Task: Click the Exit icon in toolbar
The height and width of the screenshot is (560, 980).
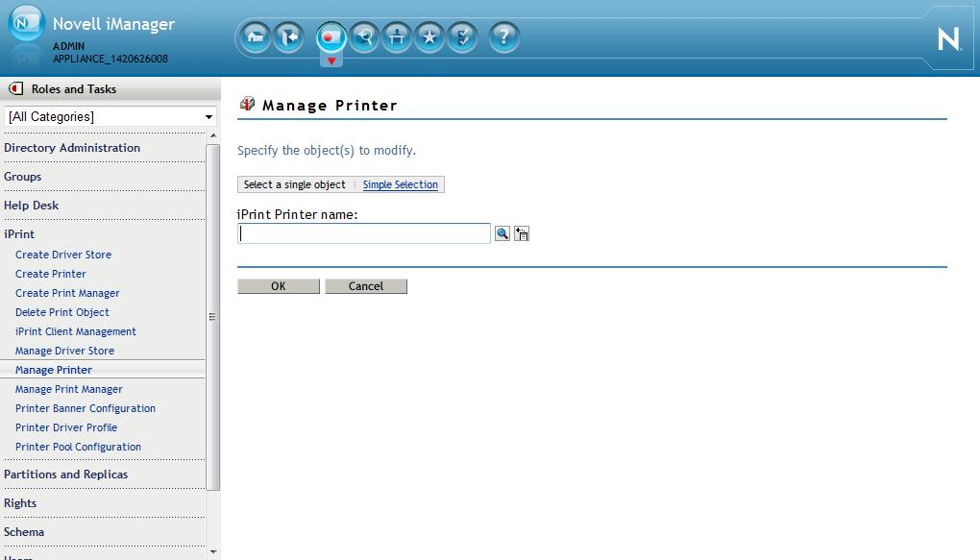Action: point(288,37)
